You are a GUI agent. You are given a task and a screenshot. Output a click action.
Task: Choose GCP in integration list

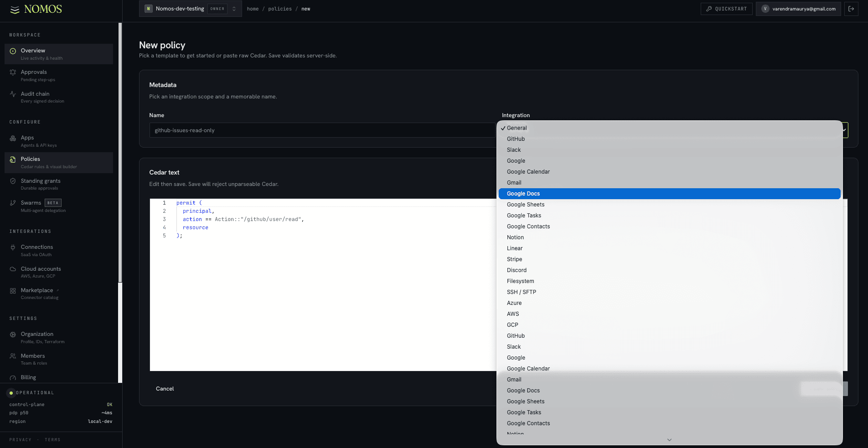coord(669,325)
